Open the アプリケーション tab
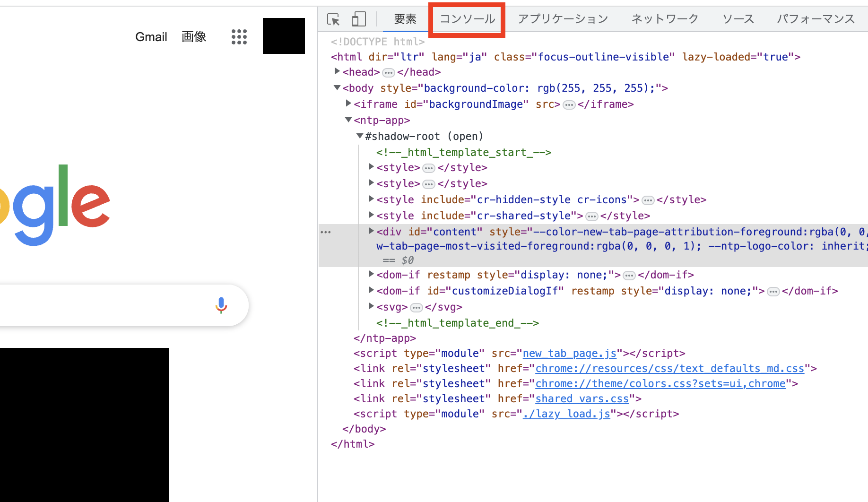 (x=563, y=19)
